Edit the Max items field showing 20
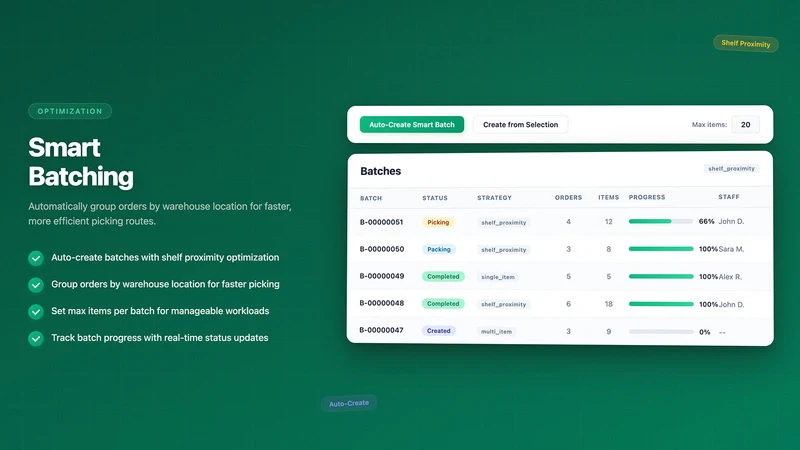 pyautogui.click(x=745, y=124)
